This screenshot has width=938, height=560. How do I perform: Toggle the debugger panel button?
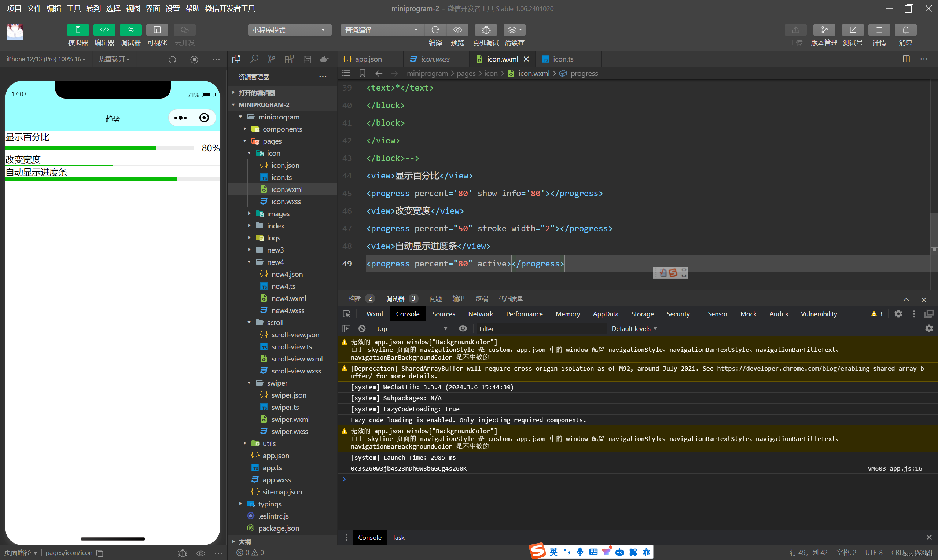pos(130,30)
